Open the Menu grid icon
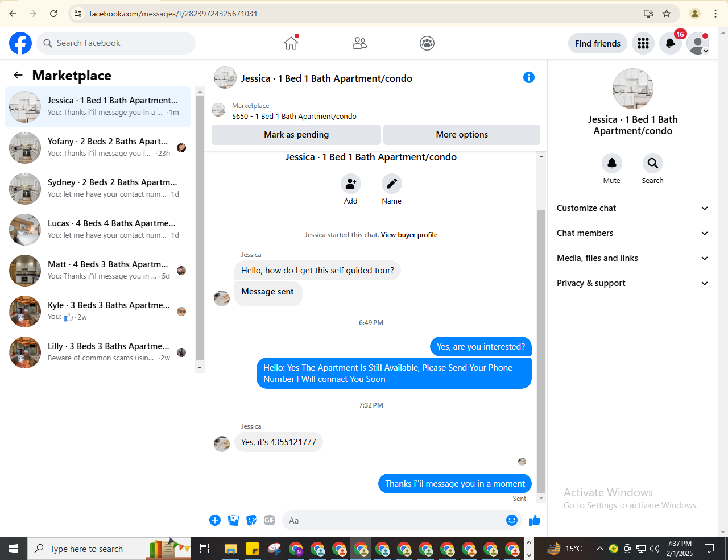 point(643,43)
